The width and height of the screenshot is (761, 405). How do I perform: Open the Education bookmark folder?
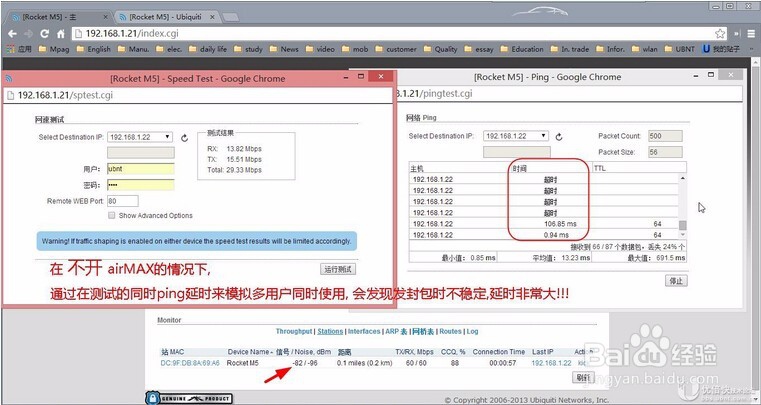(x=522, y=49)
